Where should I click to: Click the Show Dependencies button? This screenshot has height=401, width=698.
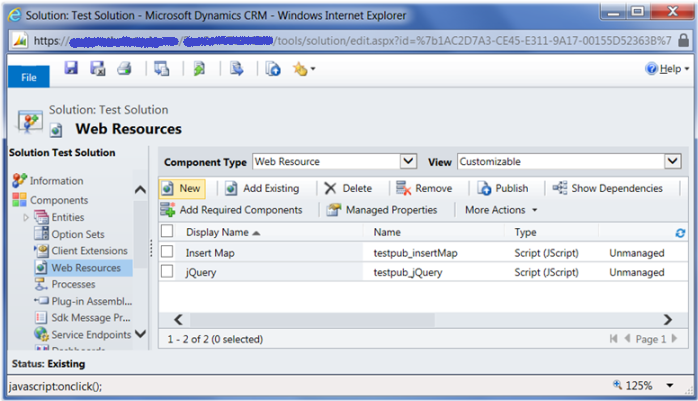coord(607,188)
